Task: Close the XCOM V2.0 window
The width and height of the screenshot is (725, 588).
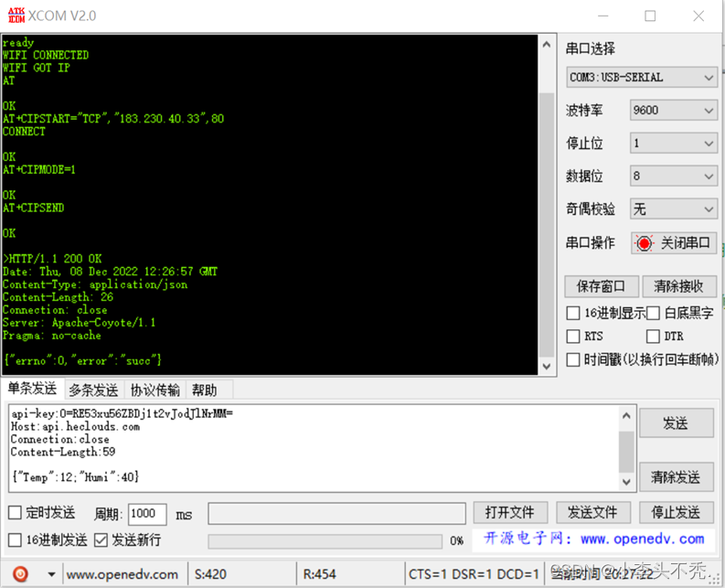Action: (698, 16)
